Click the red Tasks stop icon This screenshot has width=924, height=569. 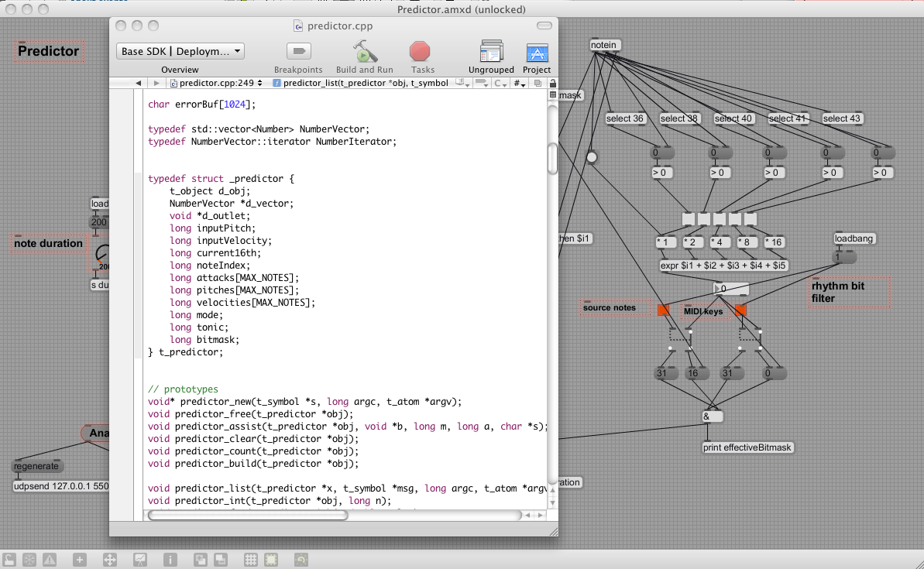click(x=420, y=51)
